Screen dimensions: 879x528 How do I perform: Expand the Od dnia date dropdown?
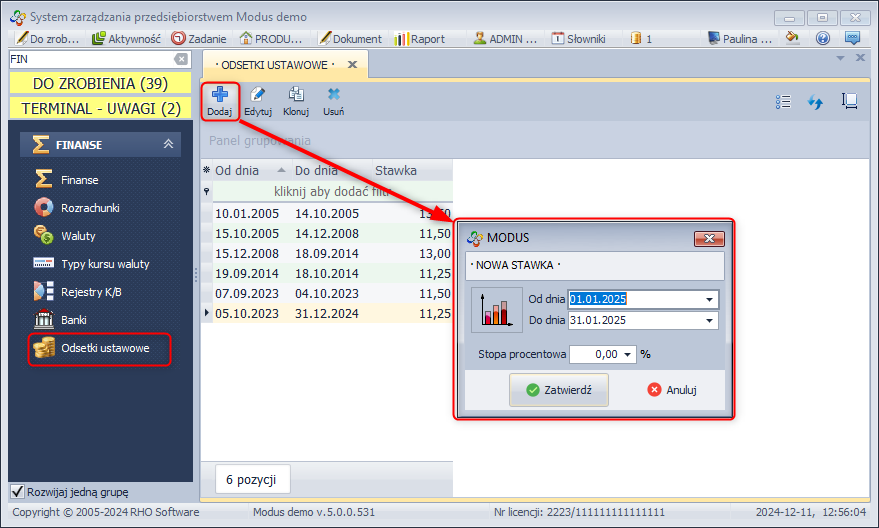pos(709,299)
